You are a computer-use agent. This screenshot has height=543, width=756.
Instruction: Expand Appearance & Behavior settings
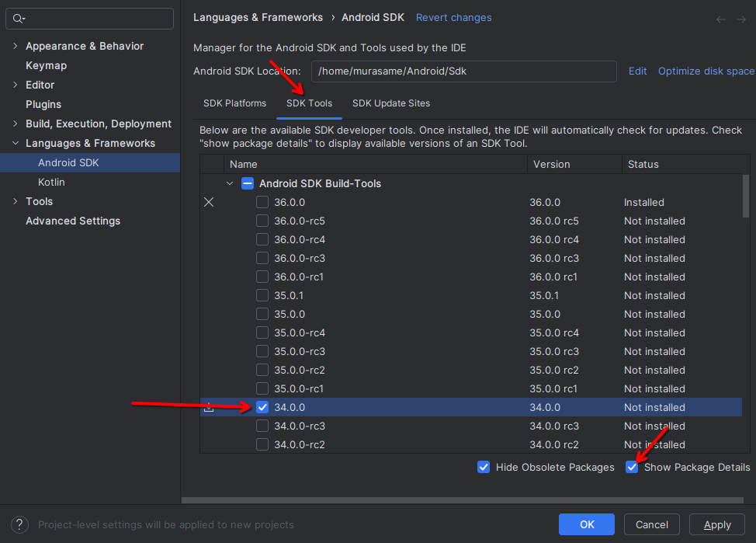pos(15,47)
